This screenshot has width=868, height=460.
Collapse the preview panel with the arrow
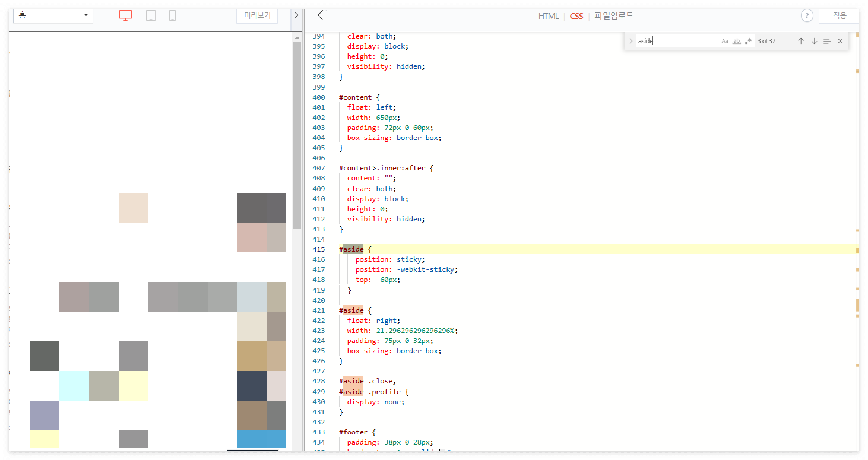point(296,15)
